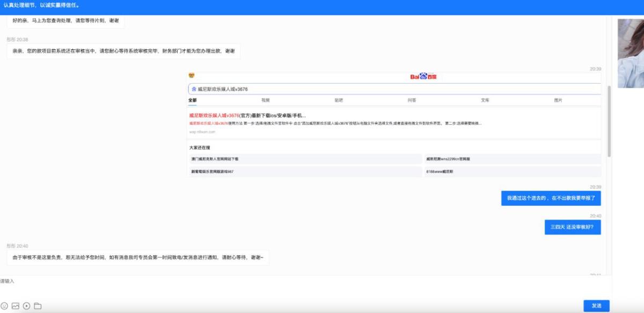Open the red 威尼斯欢乐娱人城 search result link
Screen dimensions: 644x313
pyautogui.click(x=247, y=115)
